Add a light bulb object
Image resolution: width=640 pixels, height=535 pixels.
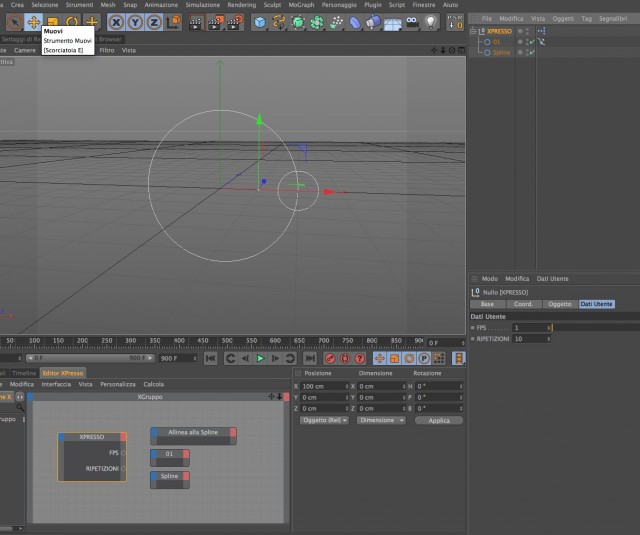point(431,22)
